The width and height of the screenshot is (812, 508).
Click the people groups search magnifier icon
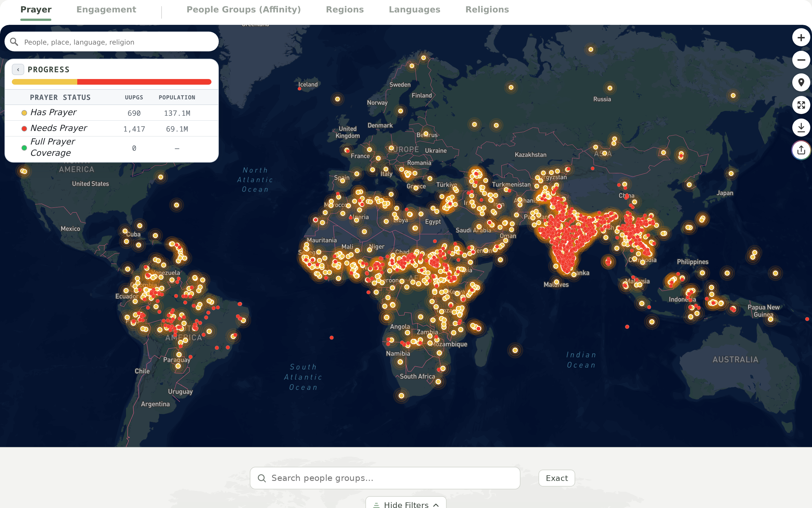coord(262,478)
